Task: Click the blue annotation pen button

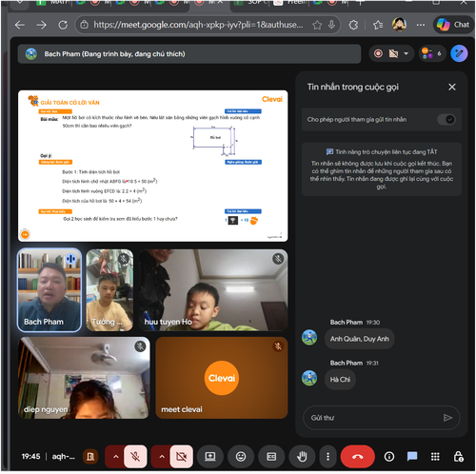Action: point(459,53)
